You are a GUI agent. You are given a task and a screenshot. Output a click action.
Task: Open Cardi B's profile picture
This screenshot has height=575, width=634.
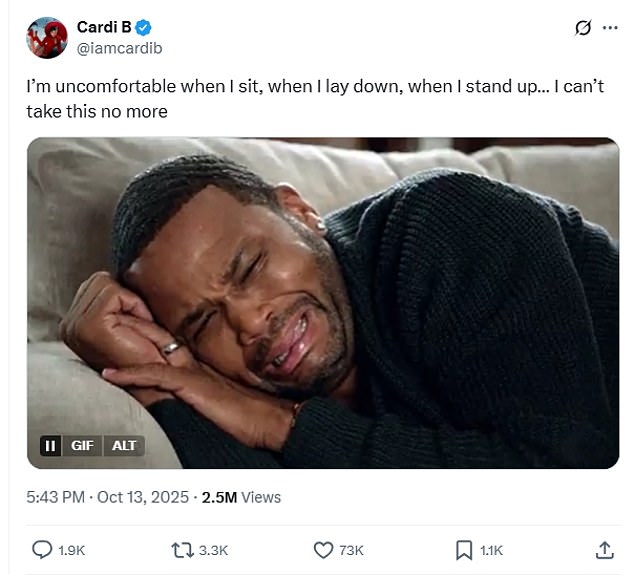point(47,38)
